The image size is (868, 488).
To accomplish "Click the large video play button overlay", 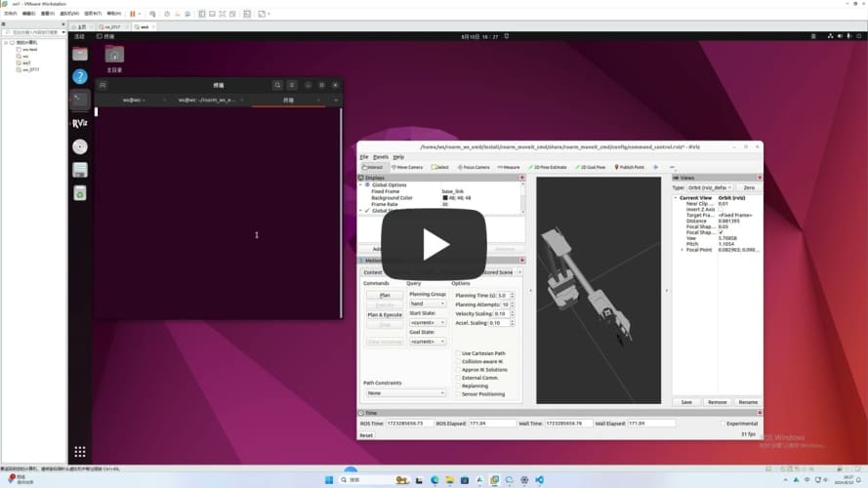I will (434, 244).
